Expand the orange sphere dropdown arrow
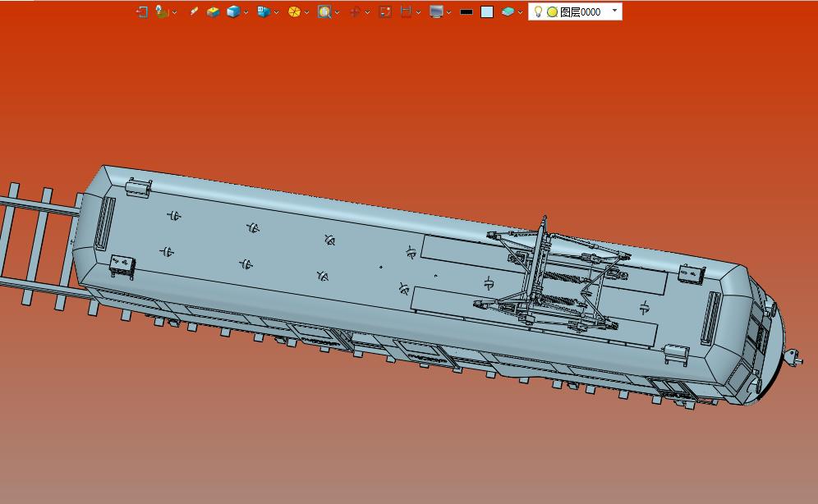 tap(307, 12)
